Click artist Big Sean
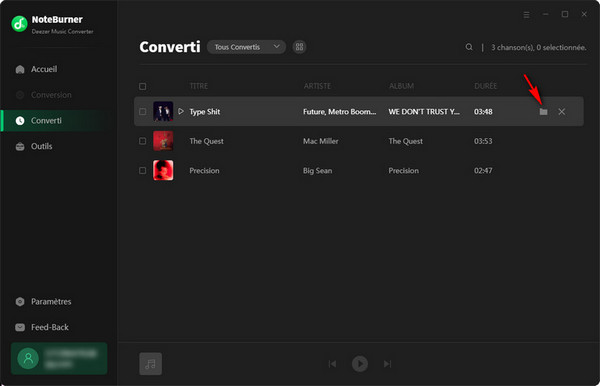Image resolution: width=600 pixels, height=386 pixels. (318, 171)
